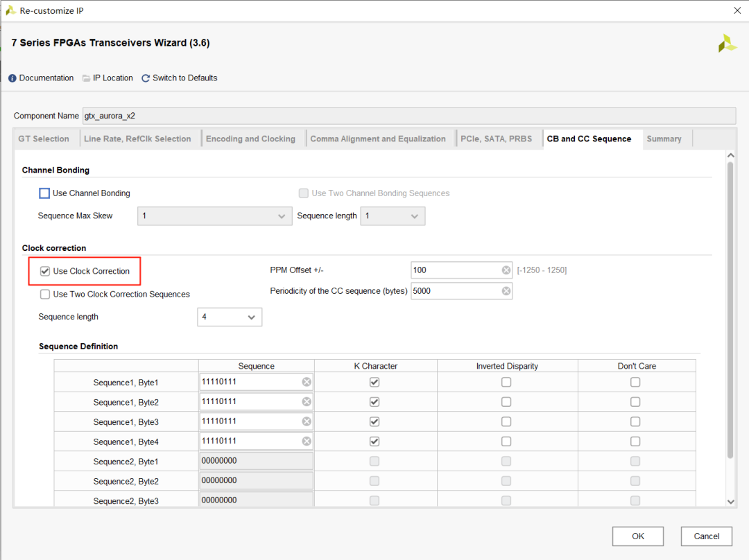Enable Use Two Clock Correction Sequences

coord(45,295)
